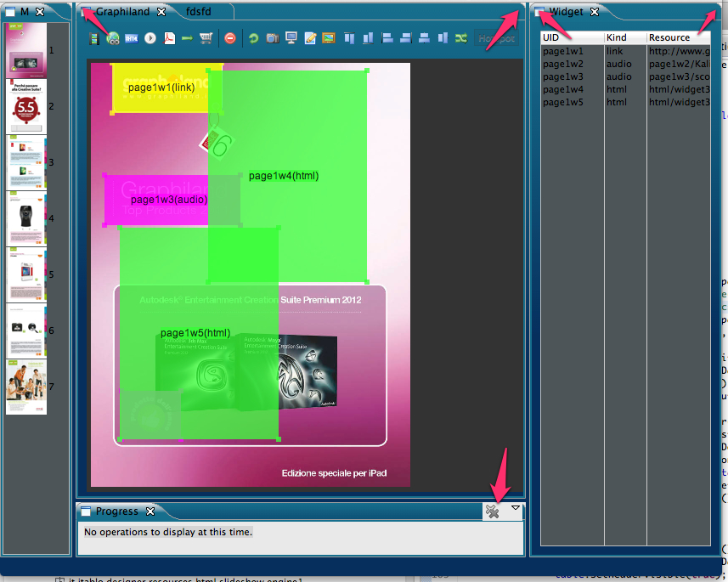Click the shopping cart toolbar icon
This screenshot has height=582, width=728.
[206, 38]
